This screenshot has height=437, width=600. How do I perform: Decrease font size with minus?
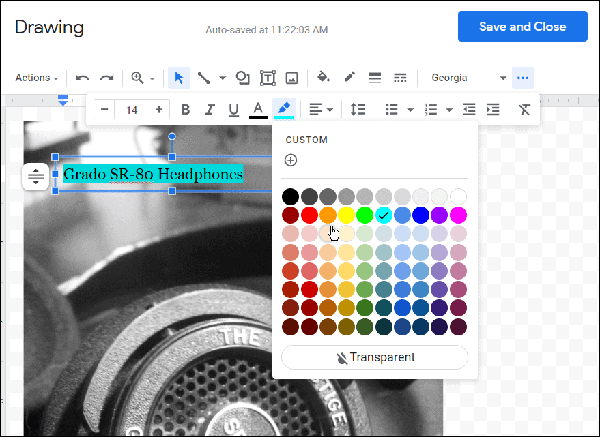(x=104, y=110)
